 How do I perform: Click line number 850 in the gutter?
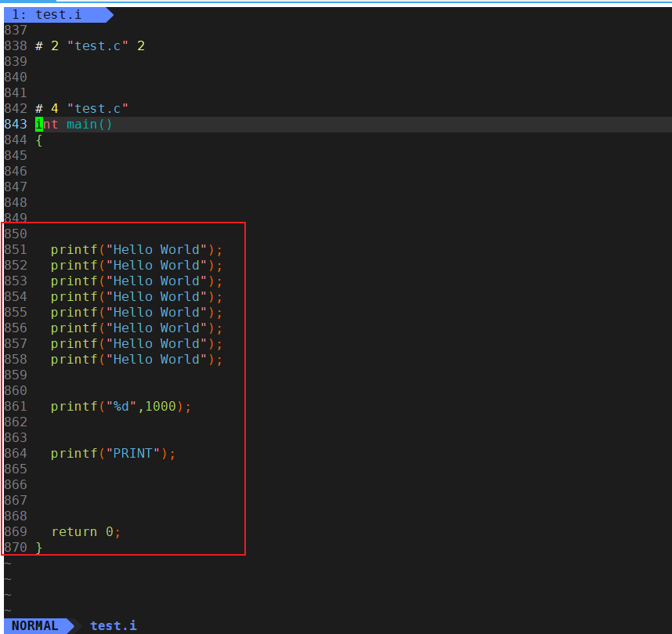(16, 234)
